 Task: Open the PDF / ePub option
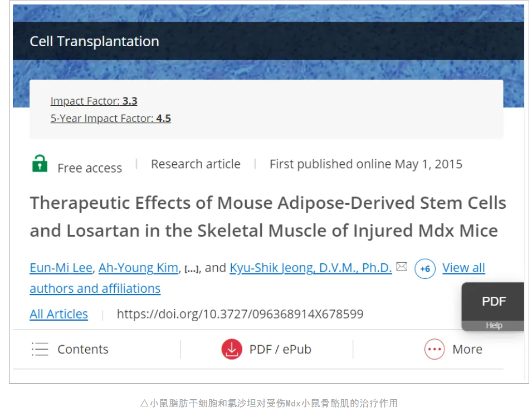tap(280, 349)
